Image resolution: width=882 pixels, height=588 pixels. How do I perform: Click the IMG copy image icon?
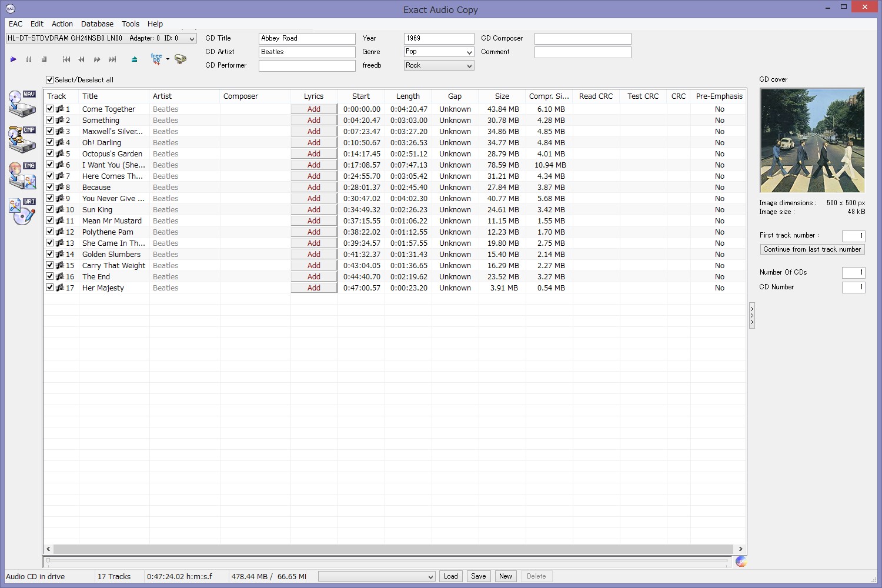pyautogui.click(x=22, y=176)
